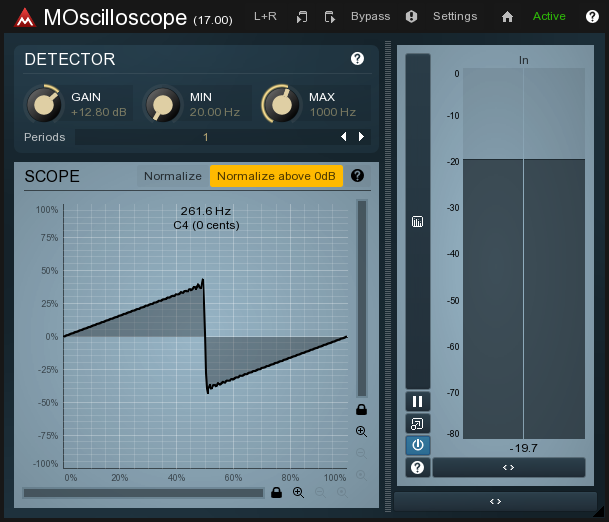Toggle the Bypass button

(371, 16)
